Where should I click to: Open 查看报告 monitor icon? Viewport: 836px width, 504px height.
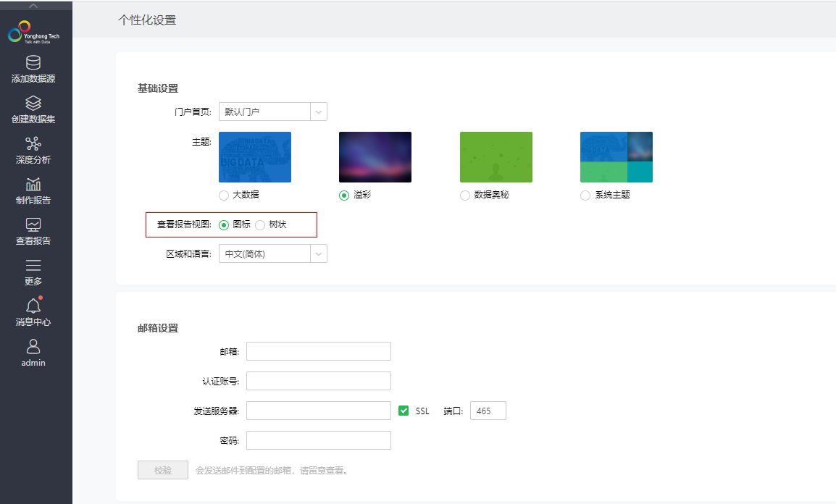(33, 224)
